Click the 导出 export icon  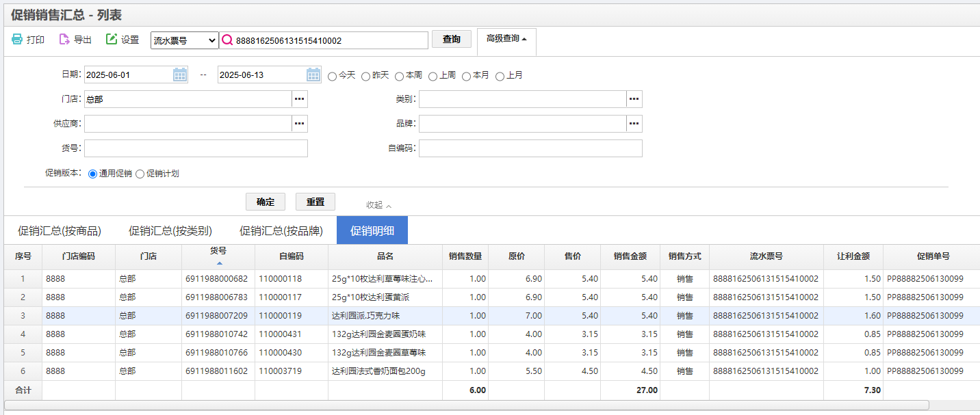coord(64,40)
